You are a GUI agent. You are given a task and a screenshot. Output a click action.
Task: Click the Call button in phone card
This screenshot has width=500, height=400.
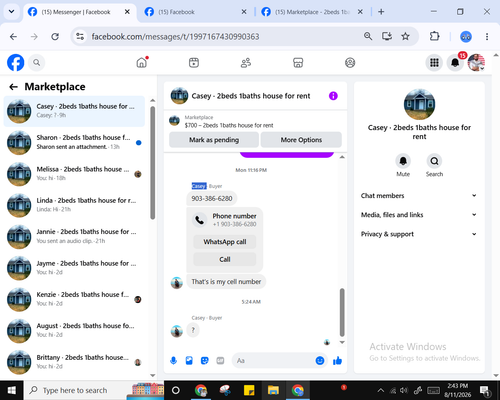click(225, 259)
